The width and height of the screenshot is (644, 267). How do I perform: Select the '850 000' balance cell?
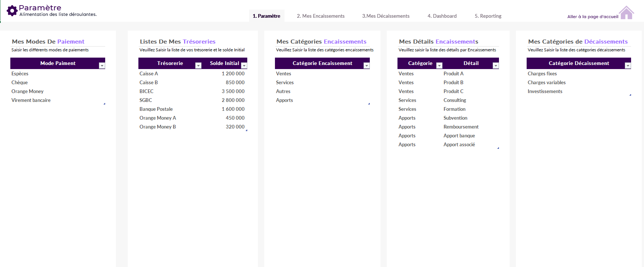tap(224, 82)
